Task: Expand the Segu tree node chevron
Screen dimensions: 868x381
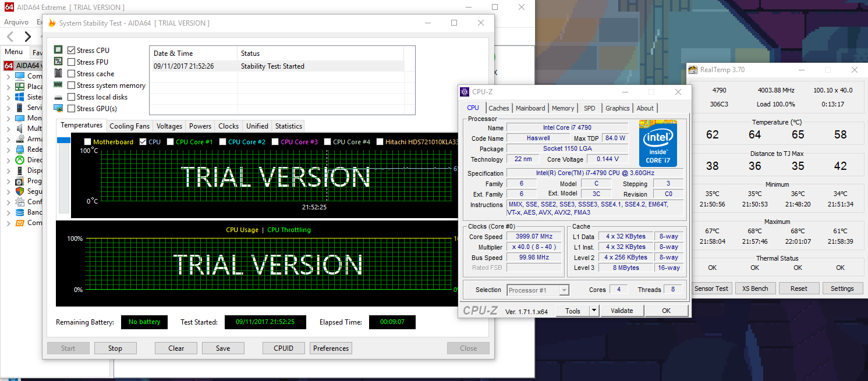Action: (8, 191)
